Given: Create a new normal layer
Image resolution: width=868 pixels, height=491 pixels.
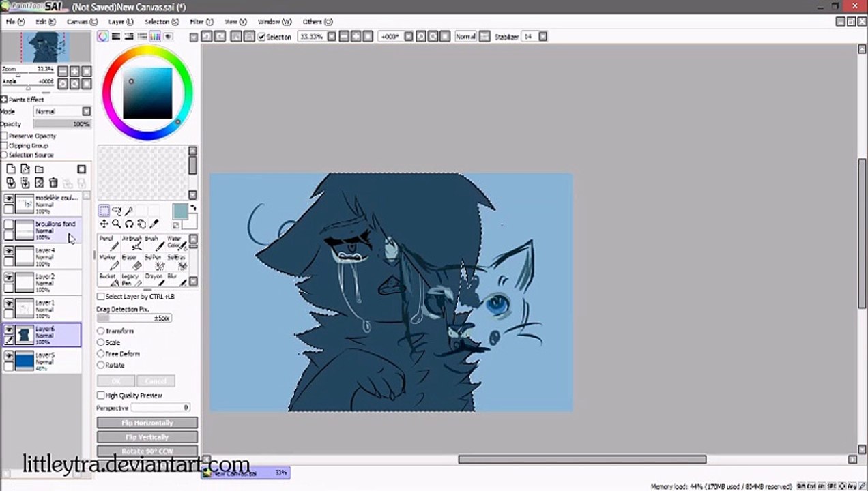Looking at the screenshot, I should [11, 169].
